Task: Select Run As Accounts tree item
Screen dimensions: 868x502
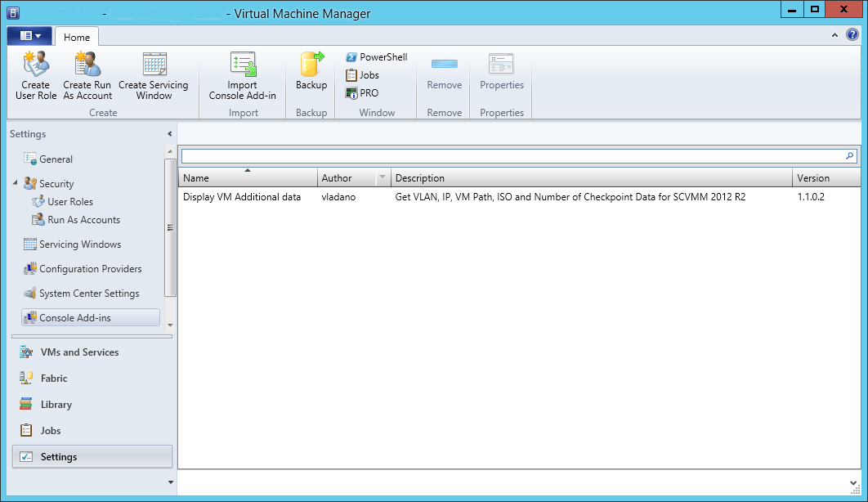Action: pos(76,220)
